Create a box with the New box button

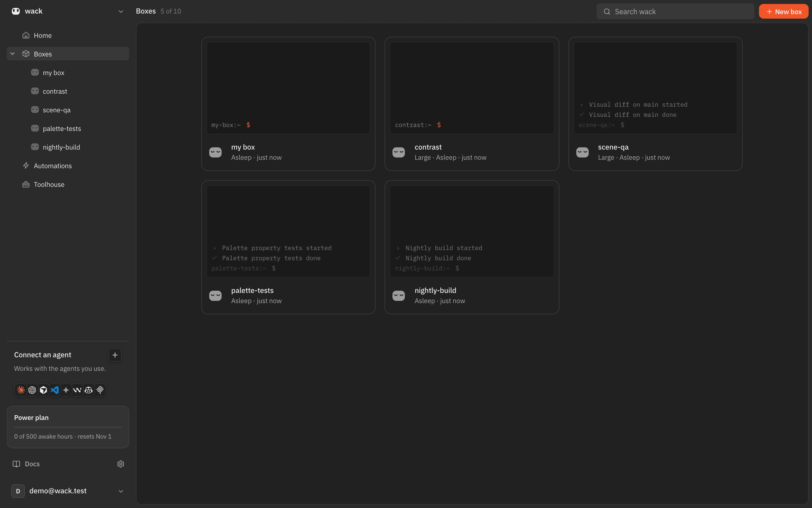[784, 11]
